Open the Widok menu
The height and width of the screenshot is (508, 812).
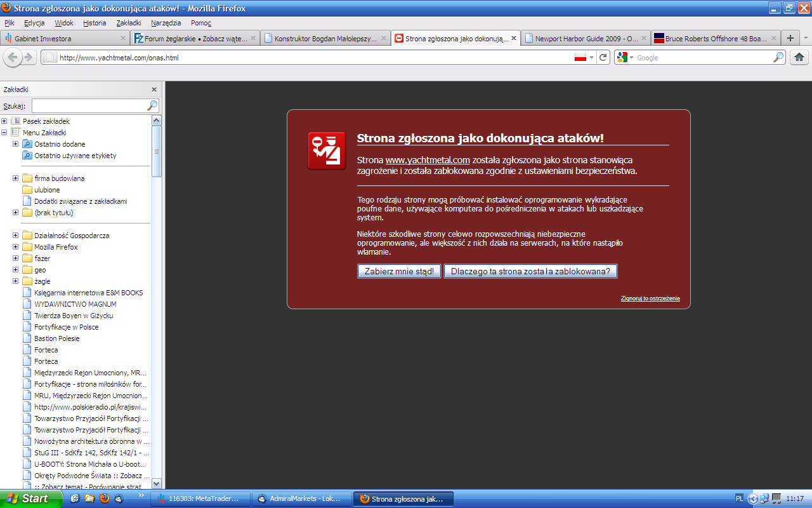coord(64,23)
